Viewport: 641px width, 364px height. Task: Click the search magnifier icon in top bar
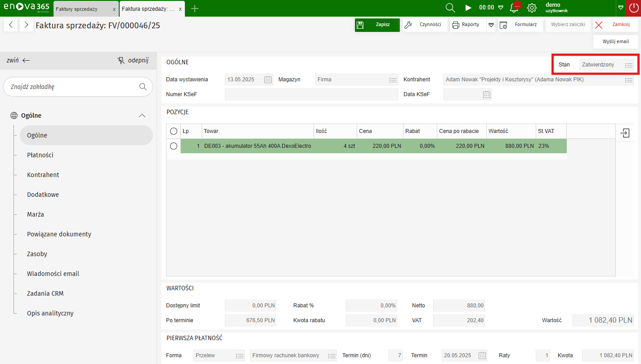coord(450,8)
